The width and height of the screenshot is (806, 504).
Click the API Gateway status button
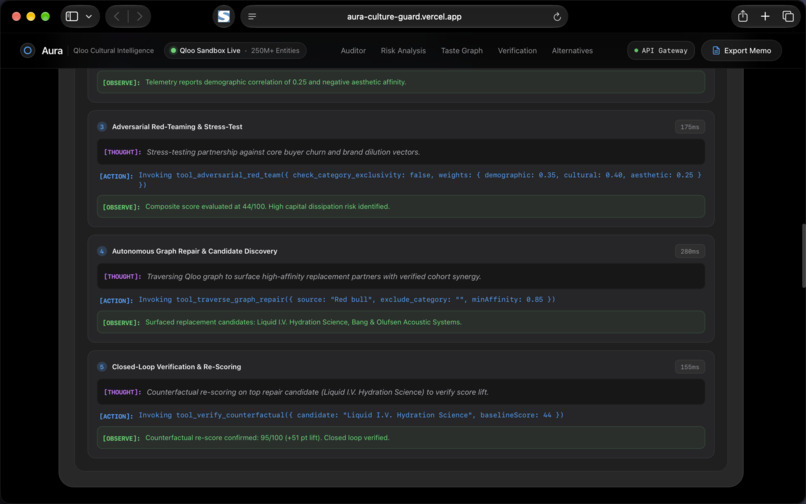click(x=661, y=50)
